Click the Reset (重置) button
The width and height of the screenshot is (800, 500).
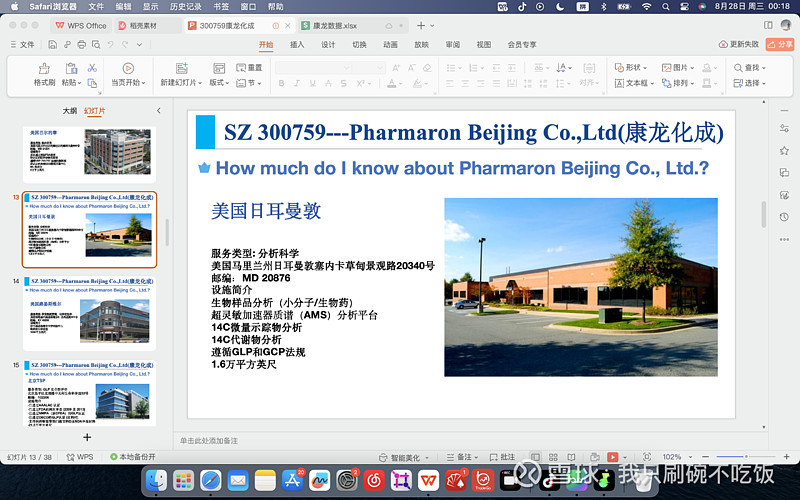[249, 68]
